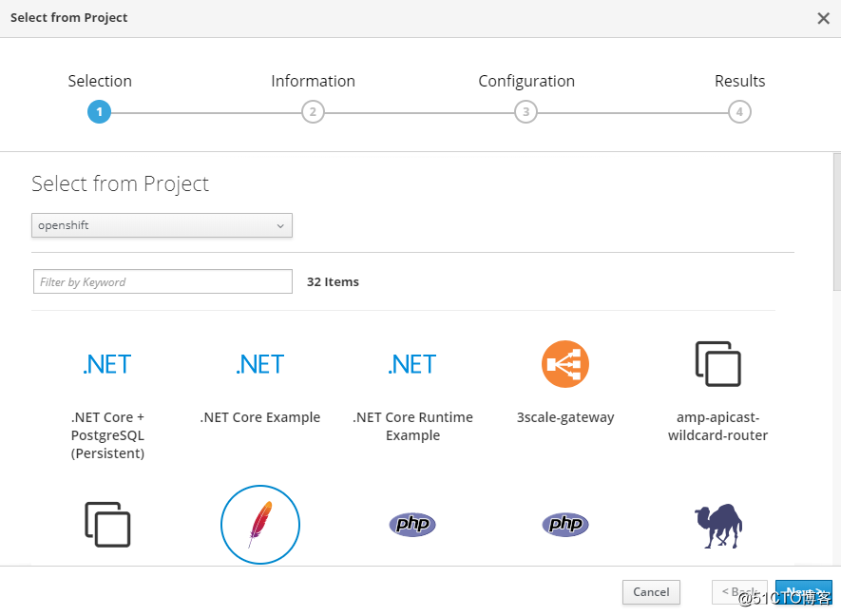The width and height of the screenshot is (841, 616).
Task: Click the second PHP template icon
Action: [565, 524]
